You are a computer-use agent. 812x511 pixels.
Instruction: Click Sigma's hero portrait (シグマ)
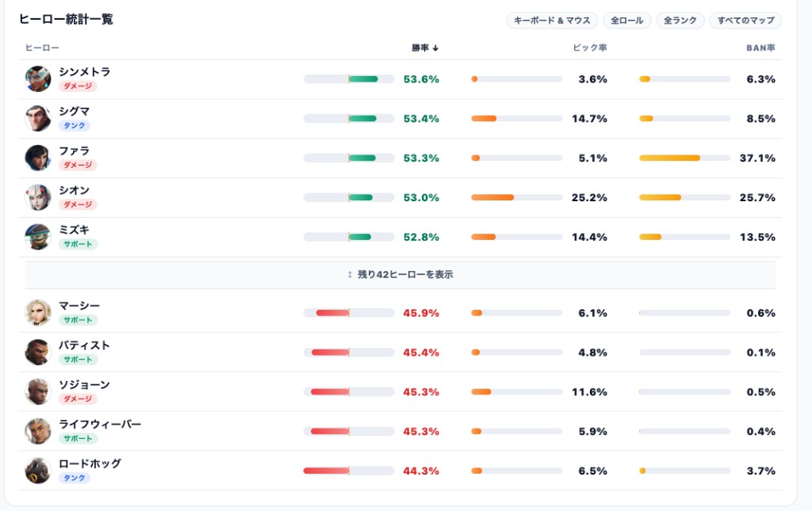click(38, 118)
